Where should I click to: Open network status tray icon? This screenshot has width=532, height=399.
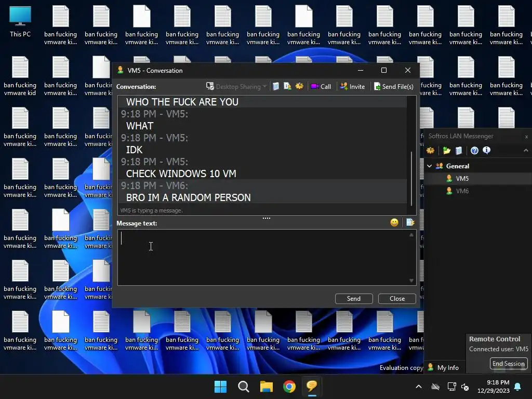click(x=451, y=387)
